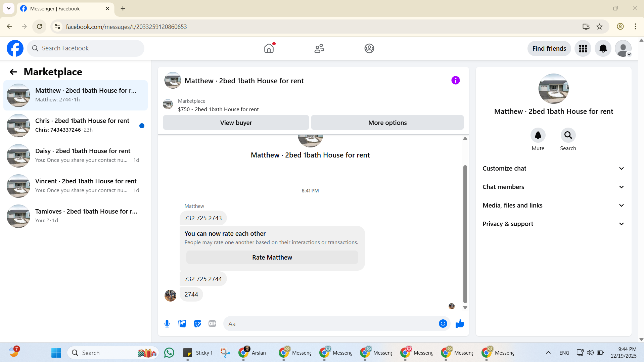The image size is (644, 362).
Task: Expand Privacy & support section
Action: tap(554, 224)
